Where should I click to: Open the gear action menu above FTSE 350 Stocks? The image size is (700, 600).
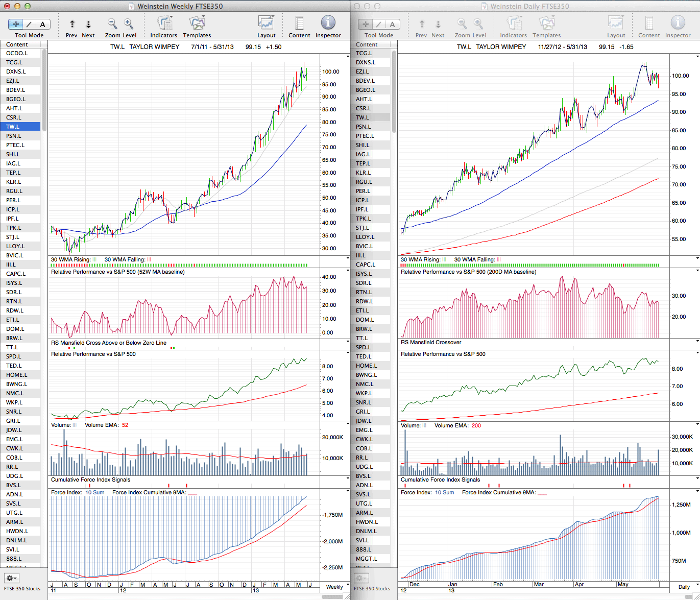pyautogui.click(x=11, y=578)
